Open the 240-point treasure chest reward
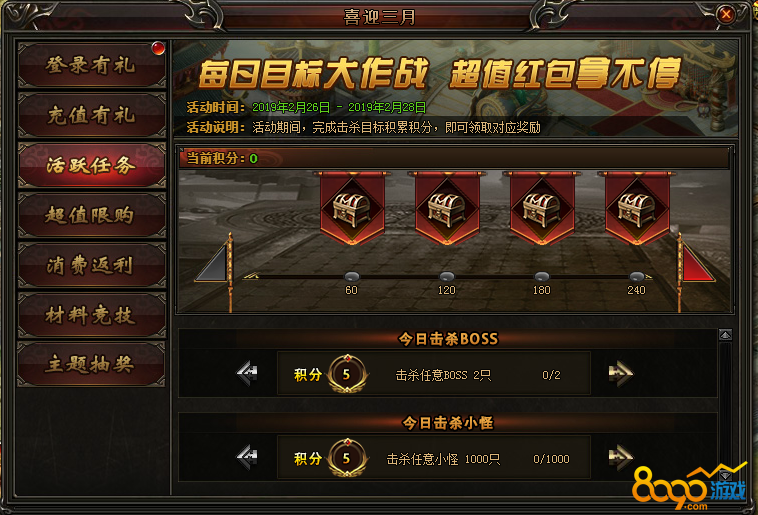758x515 pixels. tap(637, 208)
